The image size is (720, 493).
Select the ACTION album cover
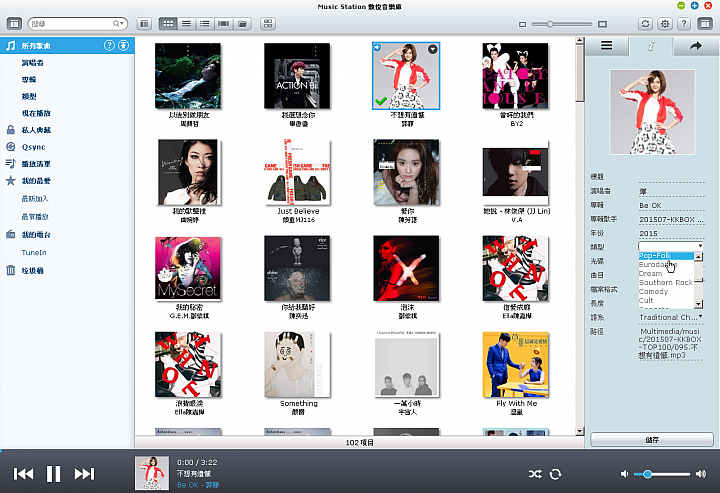pos(297,76)
